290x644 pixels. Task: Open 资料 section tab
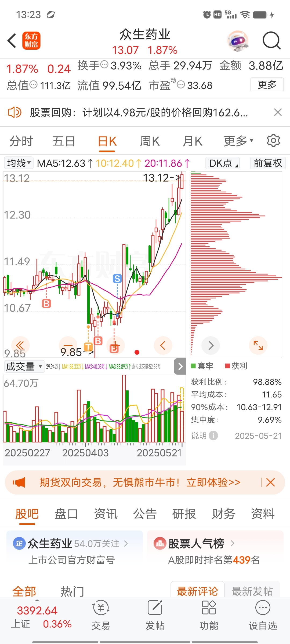(263, 514)
